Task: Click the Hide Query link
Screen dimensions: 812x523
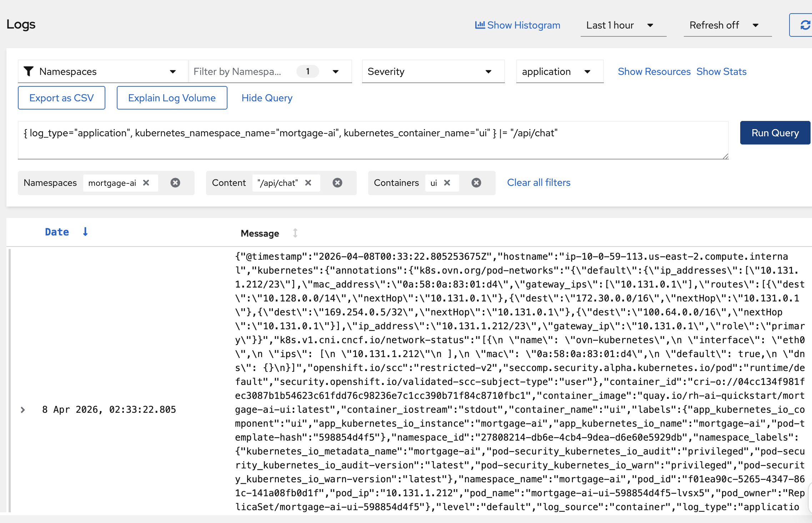Action: click(267, 98)
